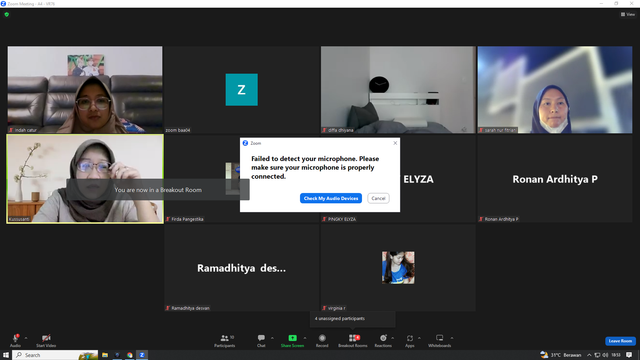
Task: Open the Participants panel
Action: click(x=225, y=340)
